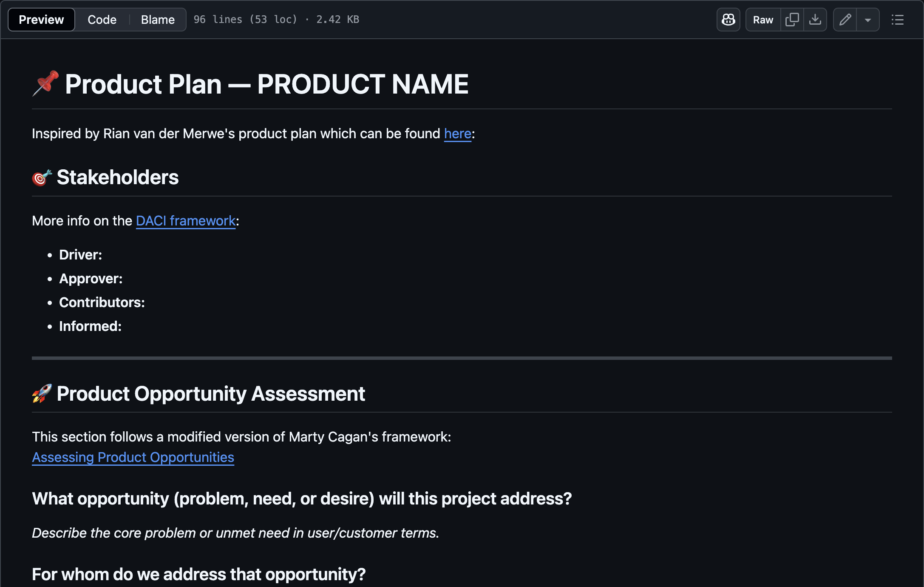The width and height of the screenshot is (924, 587).
Task: Open Assessing Product Opportunities link
Action: pyautogui.click(x=133, y=457)
